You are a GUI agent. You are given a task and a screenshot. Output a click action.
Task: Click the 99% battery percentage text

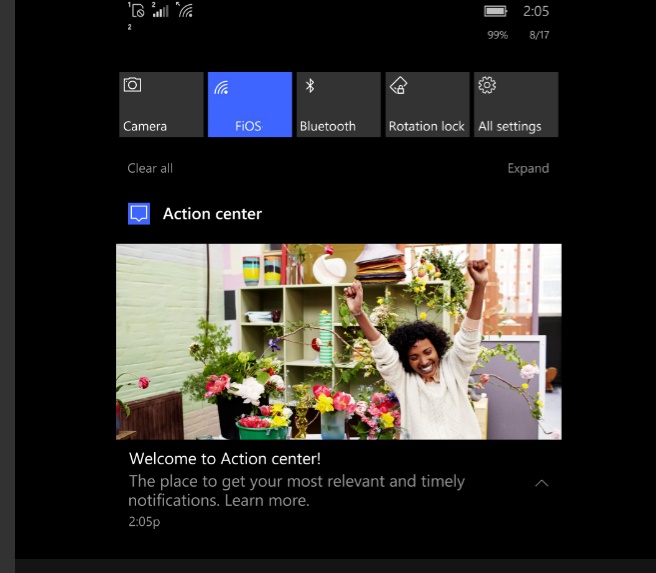pyautogui.click(x=497, y=35)
